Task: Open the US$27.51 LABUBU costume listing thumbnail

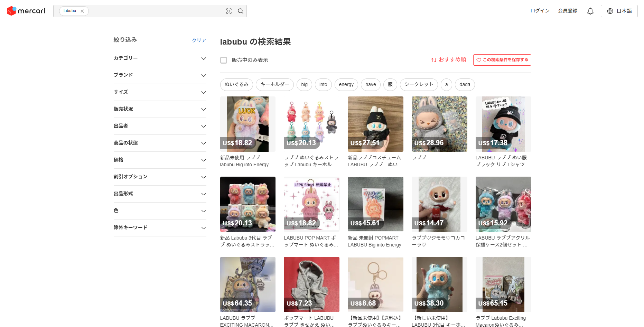Action: pos(375,124)
